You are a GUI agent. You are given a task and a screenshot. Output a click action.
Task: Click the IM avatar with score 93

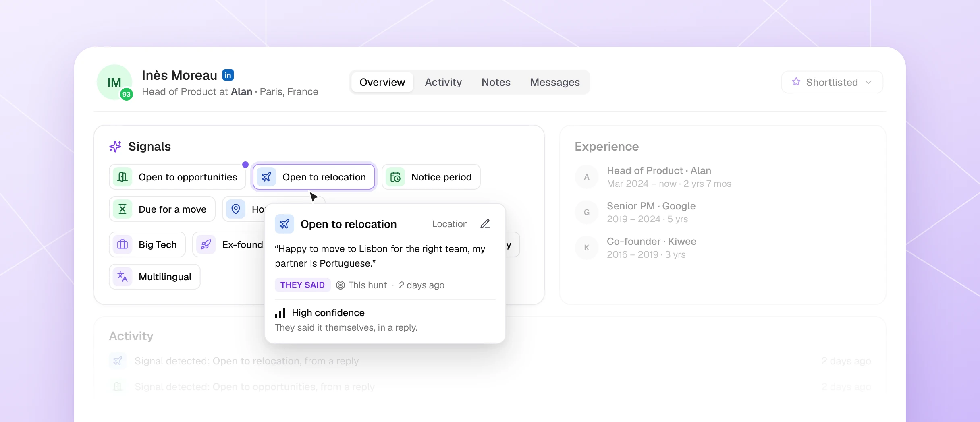[x=115, y=83]
